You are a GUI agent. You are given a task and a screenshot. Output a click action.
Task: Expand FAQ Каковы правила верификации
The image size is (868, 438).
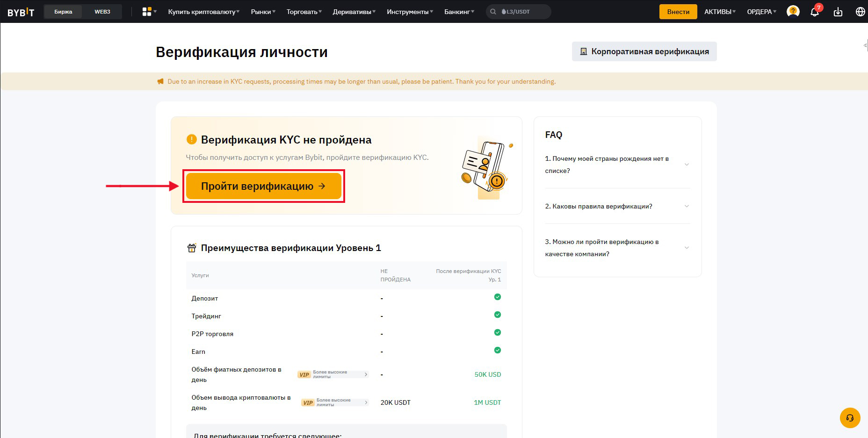617,206
